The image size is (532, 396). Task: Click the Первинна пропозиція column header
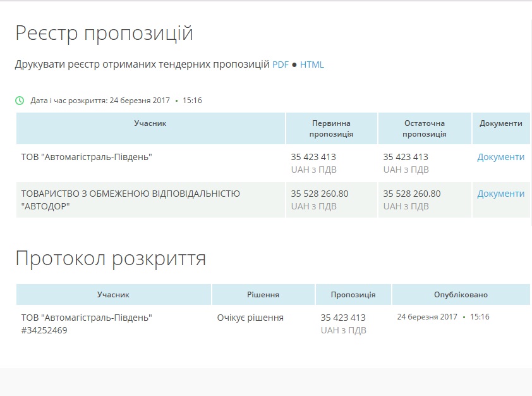point(331,128)
